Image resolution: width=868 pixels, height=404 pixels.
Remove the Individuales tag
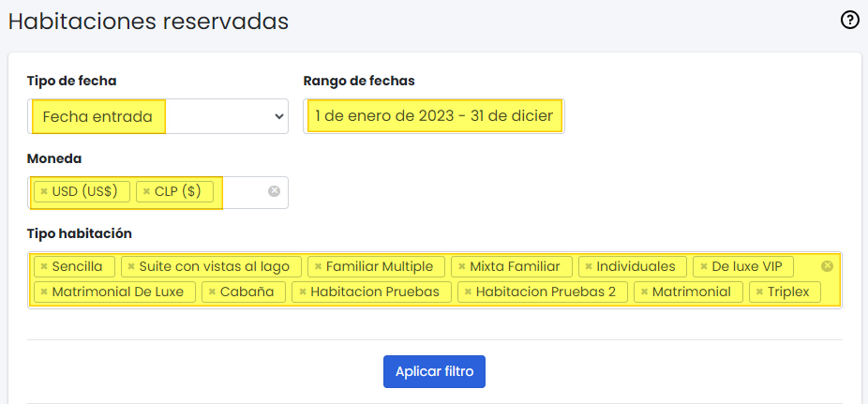click(x=589, y=267)
